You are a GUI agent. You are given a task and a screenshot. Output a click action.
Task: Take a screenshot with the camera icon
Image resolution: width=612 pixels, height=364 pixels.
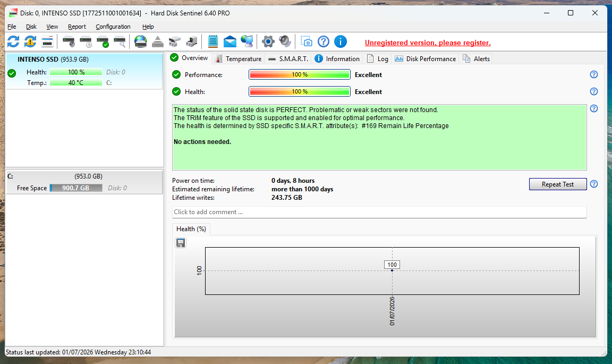pos(307,41)
